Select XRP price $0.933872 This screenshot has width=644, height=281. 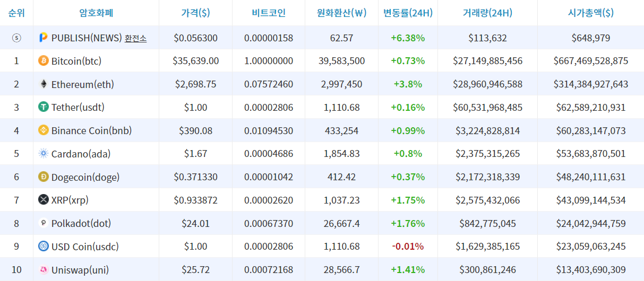(195, 200)
